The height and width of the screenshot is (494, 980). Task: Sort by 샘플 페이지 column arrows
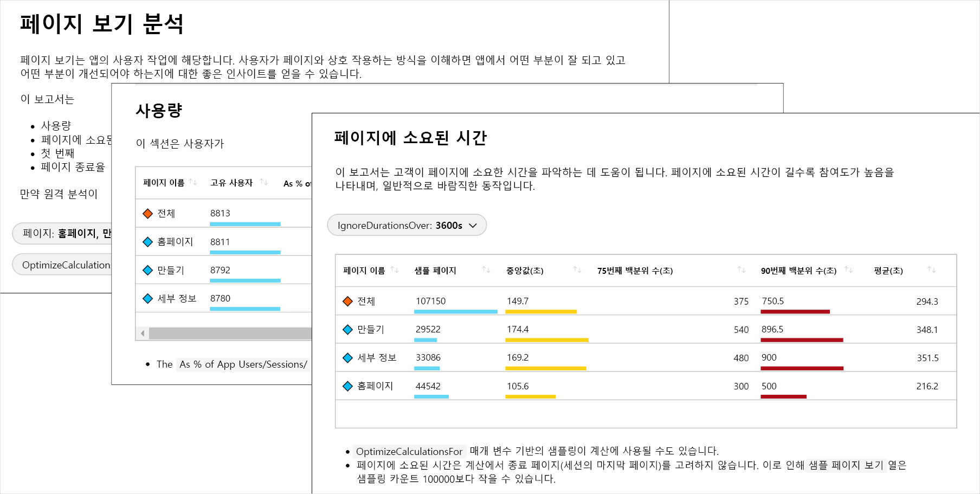486,270
